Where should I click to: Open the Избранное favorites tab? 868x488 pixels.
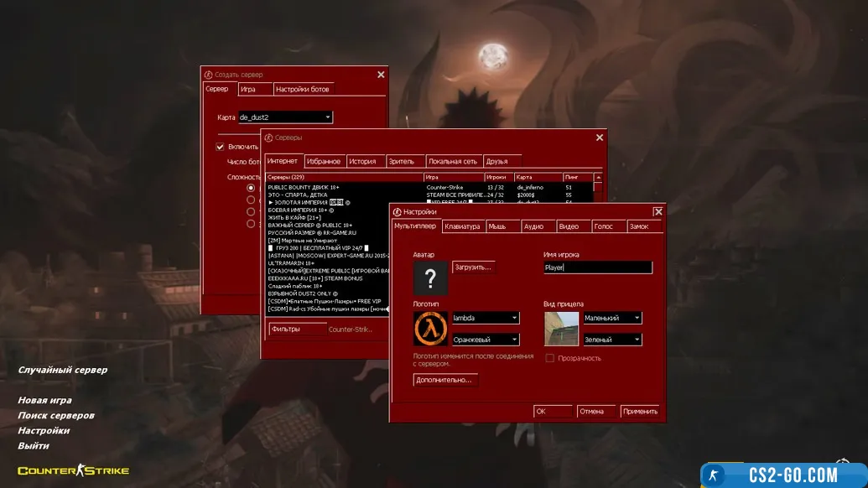(x=324, y=161)
